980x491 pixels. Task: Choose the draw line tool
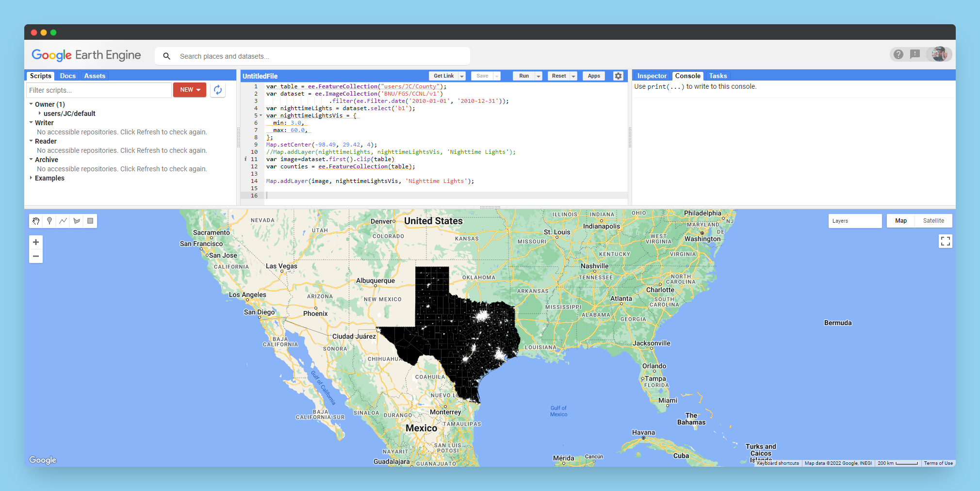click(x=63, y=221)
